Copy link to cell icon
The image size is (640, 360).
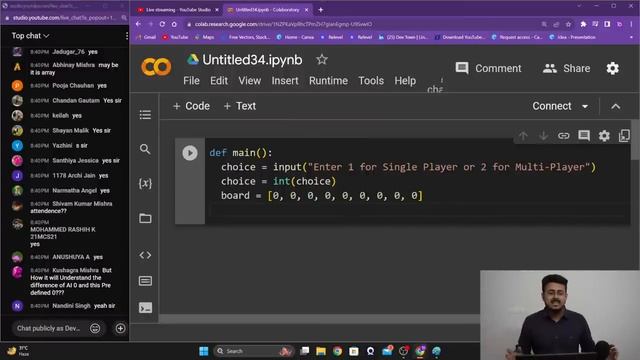tap(563, 136)
